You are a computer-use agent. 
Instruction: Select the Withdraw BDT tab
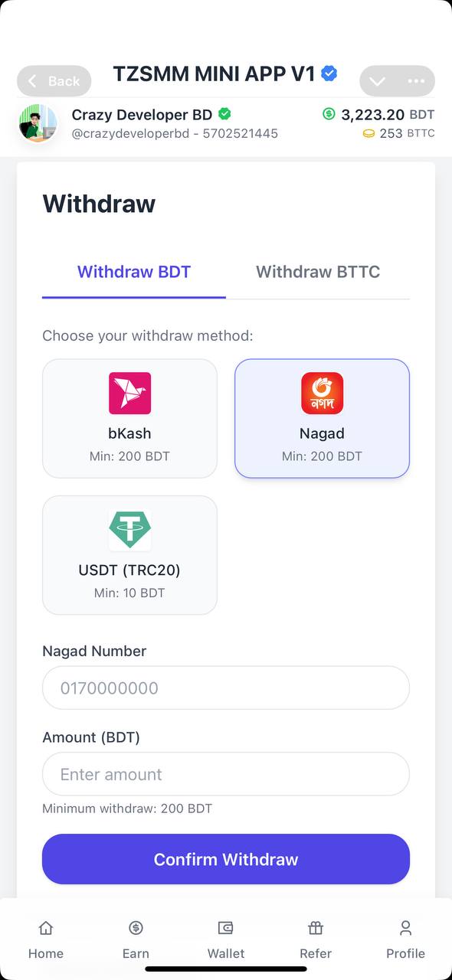click(x=133, y=272)
